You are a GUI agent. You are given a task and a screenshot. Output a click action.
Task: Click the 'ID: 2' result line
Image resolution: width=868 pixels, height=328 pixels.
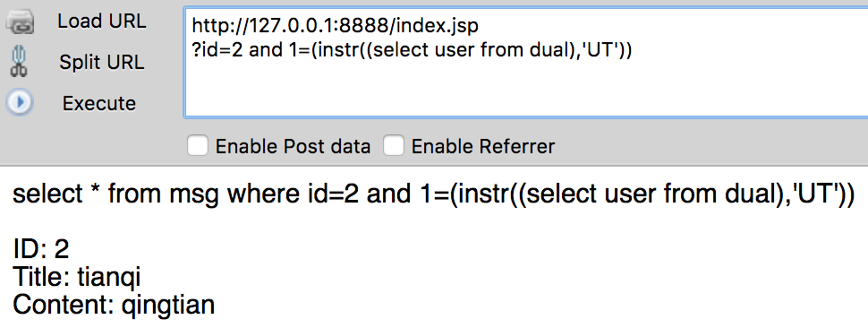point(40,249)
